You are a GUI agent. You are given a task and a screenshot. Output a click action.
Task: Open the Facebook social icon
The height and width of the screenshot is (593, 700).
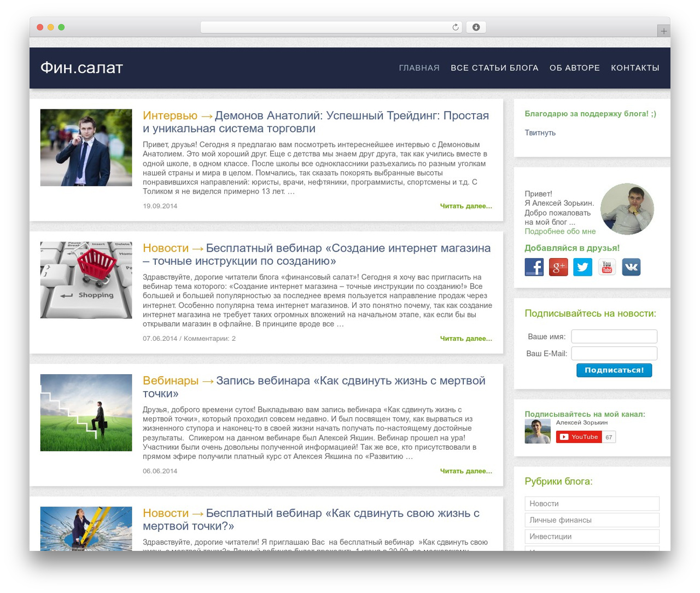[534, 267]
